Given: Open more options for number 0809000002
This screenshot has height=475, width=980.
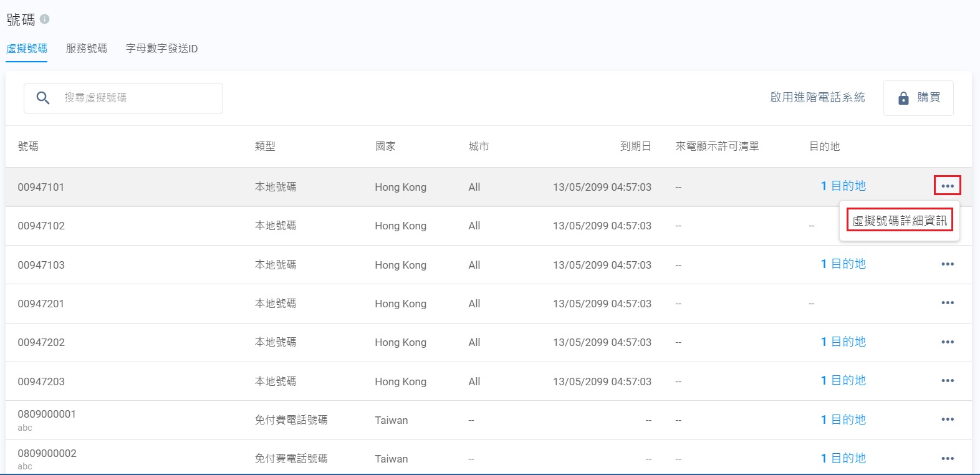Looking at the screenshot, I should pyautogui.click(x=948, y=459).
